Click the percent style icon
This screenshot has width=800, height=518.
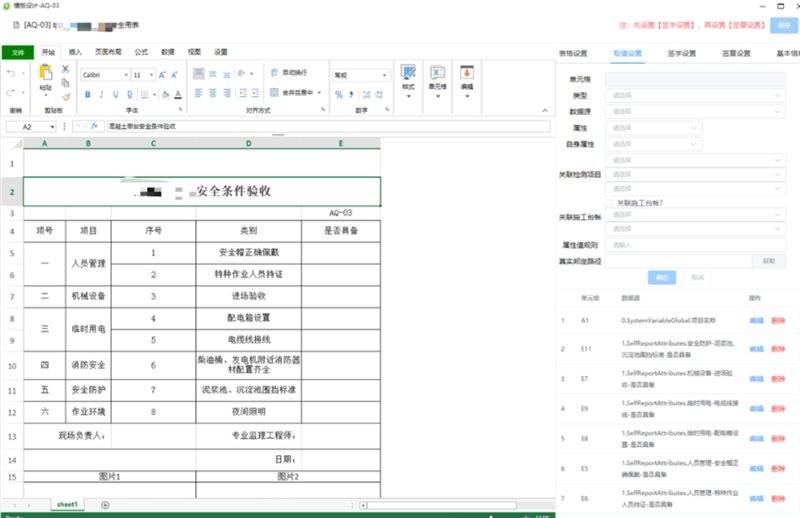click(x=339, y=94)
